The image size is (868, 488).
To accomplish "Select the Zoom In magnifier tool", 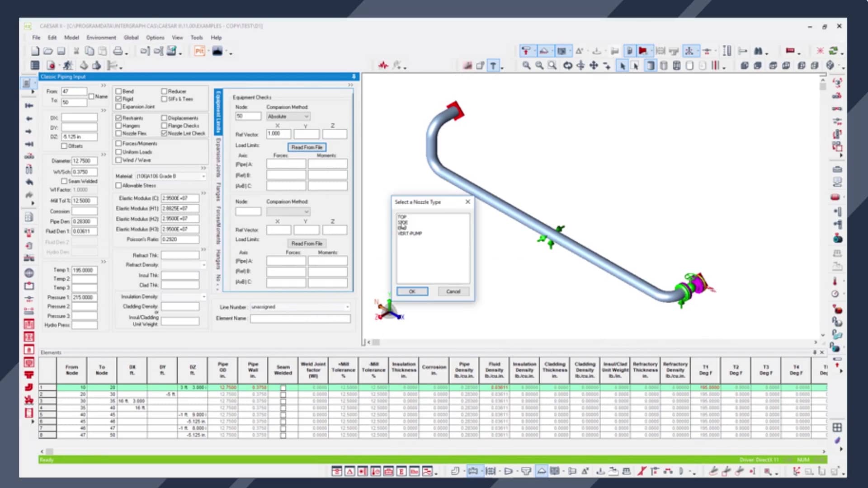I will (x=527, y=66).
